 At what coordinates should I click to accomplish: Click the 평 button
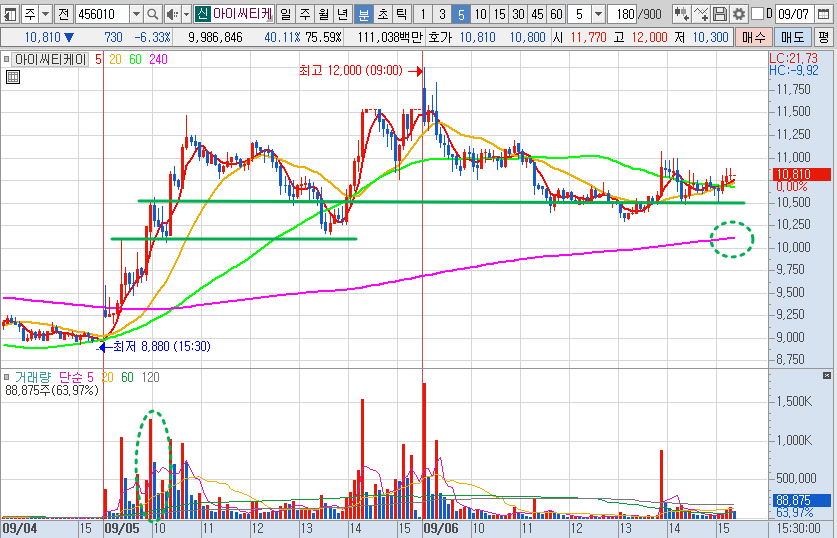[824, 37]
